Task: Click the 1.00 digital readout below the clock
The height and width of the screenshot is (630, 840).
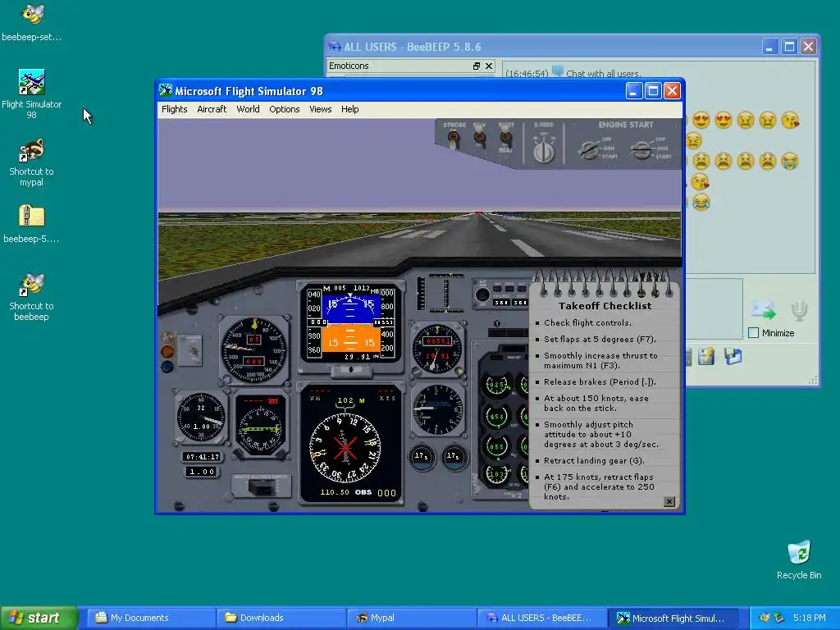Action: 202,472
